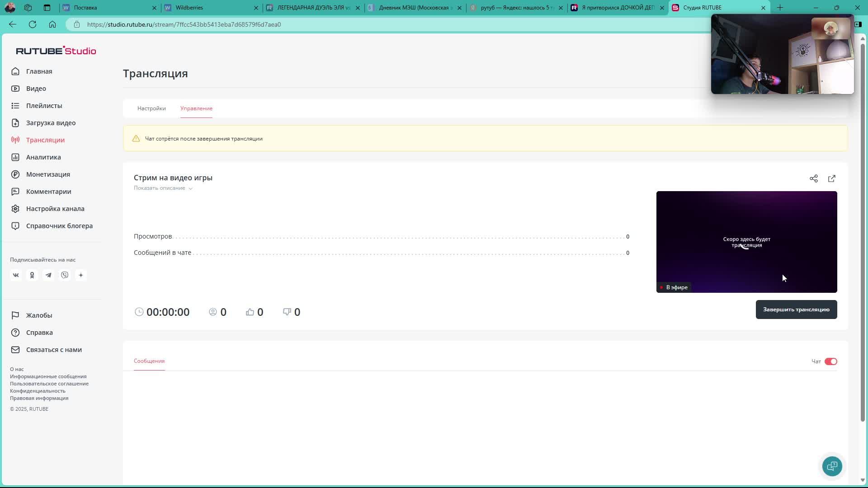This screenshot has width=868, height=488.
Task: Click the VK social icon
Action: [x=16, y=275]
